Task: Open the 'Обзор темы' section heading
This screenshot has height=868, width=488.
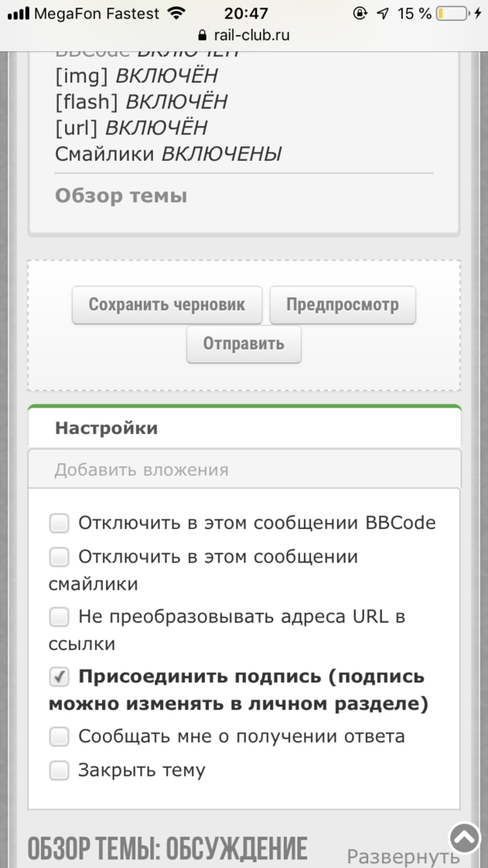Action: 121,195
